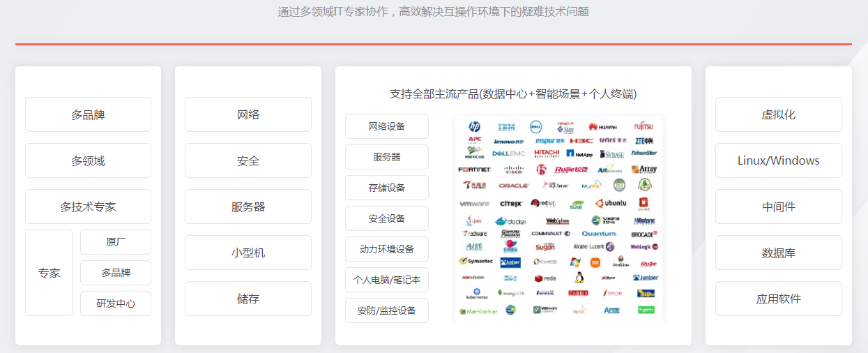The image size is (868, 353).
Task: Click the Fujitsu logo
Action: click(643, 126)
